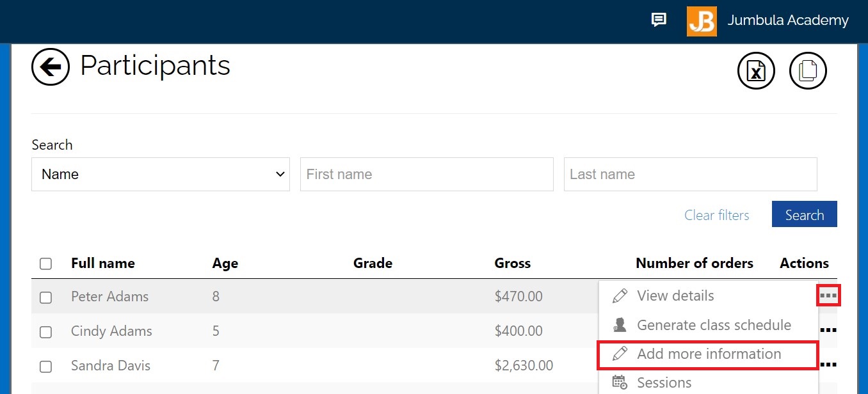The width and height of the screenshot is (868, 394).
Task: Click the back arrow next to Participants
Action: tap(51, 67)
